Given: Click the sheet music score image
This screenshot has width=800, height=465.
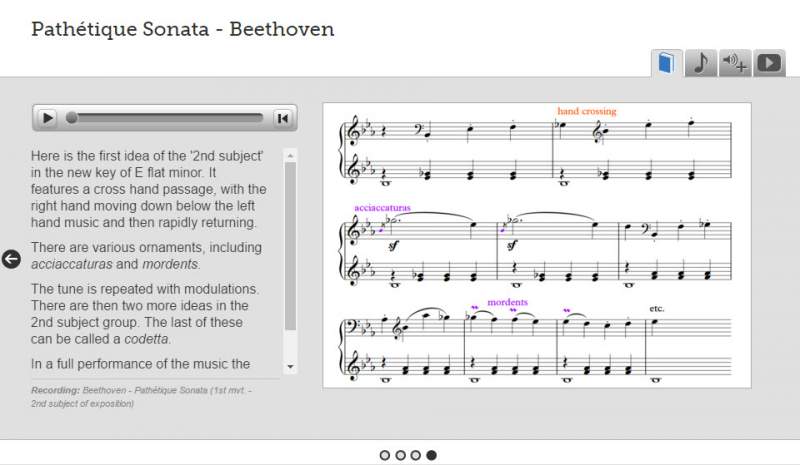Looking at the screenshot, I should (x=537, y=246).
